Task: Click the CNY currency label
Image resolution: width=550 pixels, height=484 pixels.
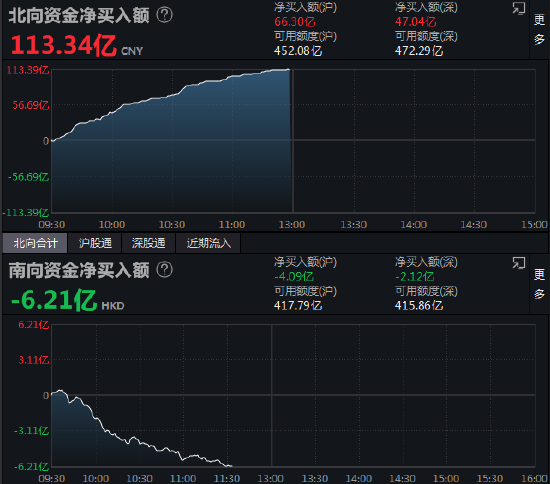Action: 132,51
